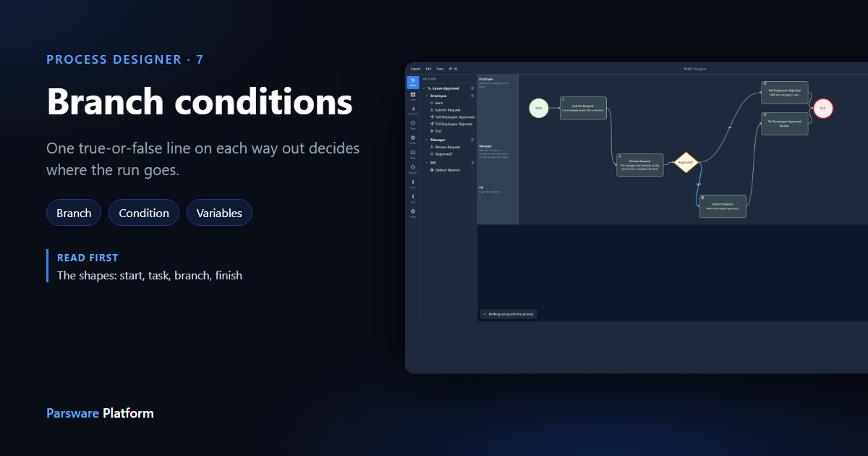Pick the Connect arrow tool
Viewport: 868px width, 456px height.
(412, 111)
